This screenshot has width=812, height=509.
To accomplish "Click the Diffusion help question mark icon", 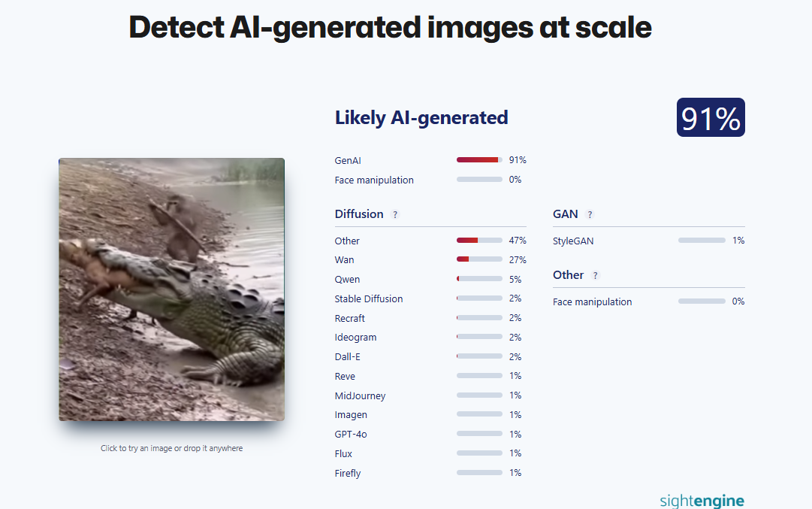I will tap(395, 214).
